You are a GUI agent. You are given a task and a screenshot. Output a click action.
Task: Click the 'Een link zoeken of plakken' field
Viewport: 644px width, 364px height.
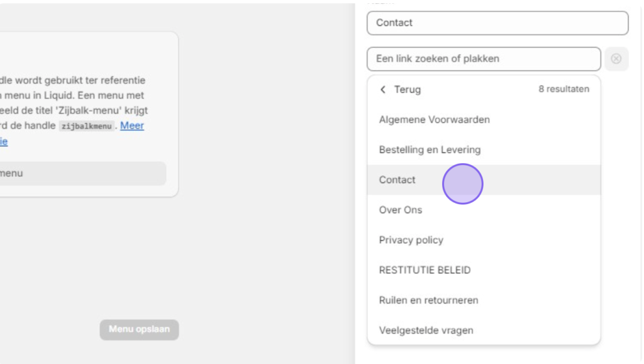(484, 59)
